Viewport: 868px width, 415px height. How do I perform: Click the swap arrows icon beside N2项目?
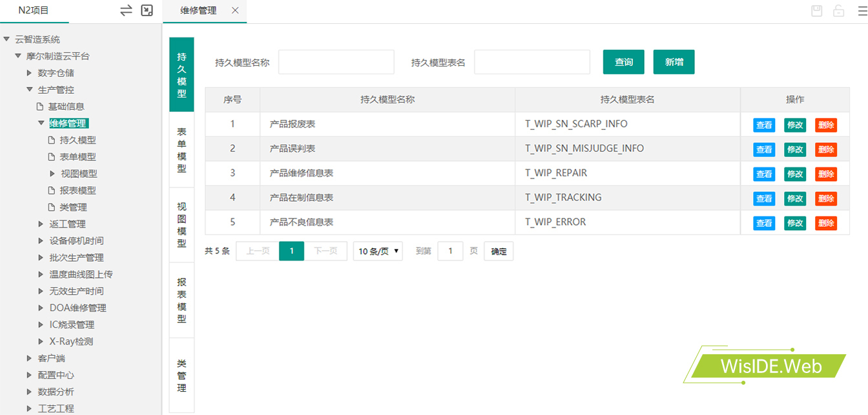[127, 10]
